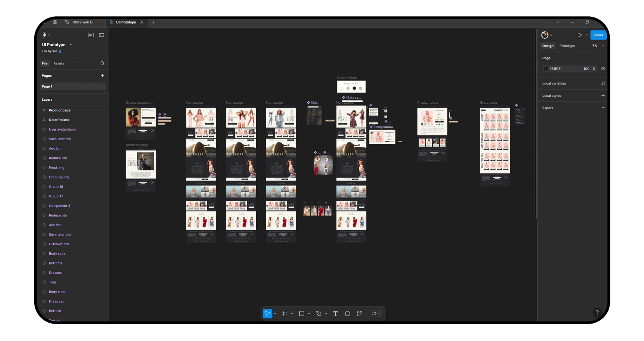644x341 pixels.
Task: Click the 1E1E1E page color swatch
Action: 546,69
